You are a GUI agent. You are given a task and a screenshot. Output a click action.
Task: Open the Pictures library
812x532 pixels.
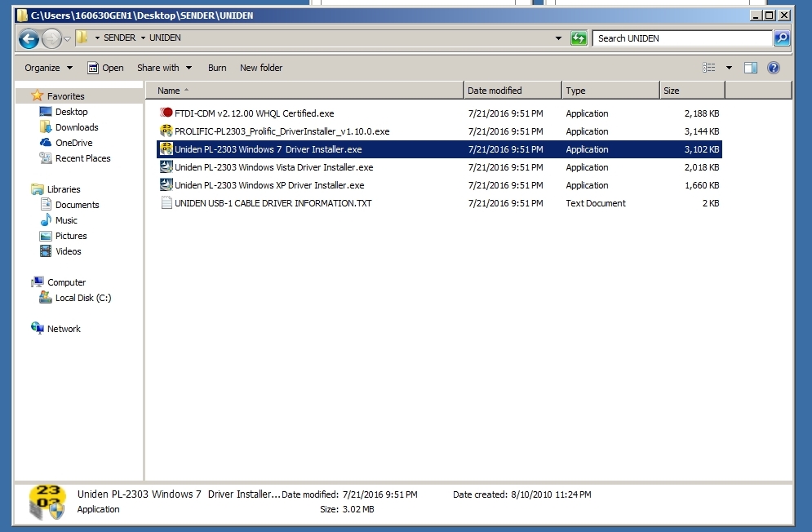71,236
